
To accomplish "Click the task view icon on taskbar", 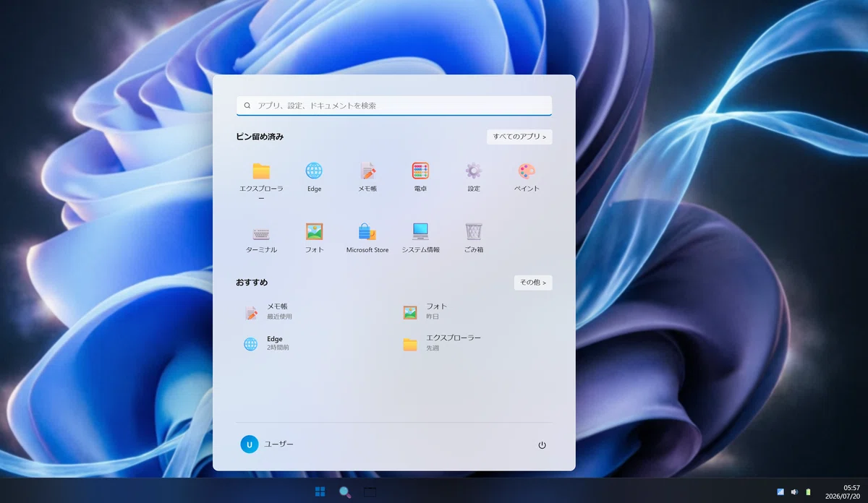I will (x=370, y=492).
